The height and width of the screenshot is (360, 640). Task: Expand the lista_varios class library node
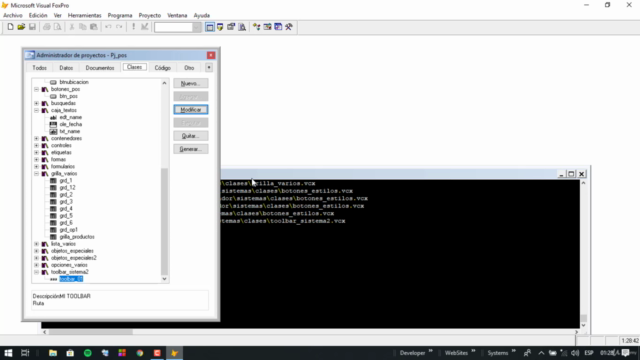click(x=36, y=244)
